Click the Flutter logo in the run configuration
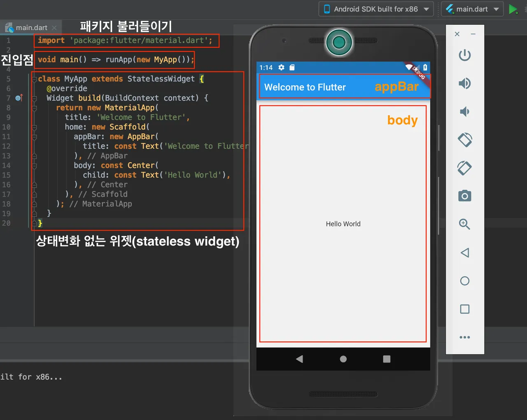 coord(450,9)
